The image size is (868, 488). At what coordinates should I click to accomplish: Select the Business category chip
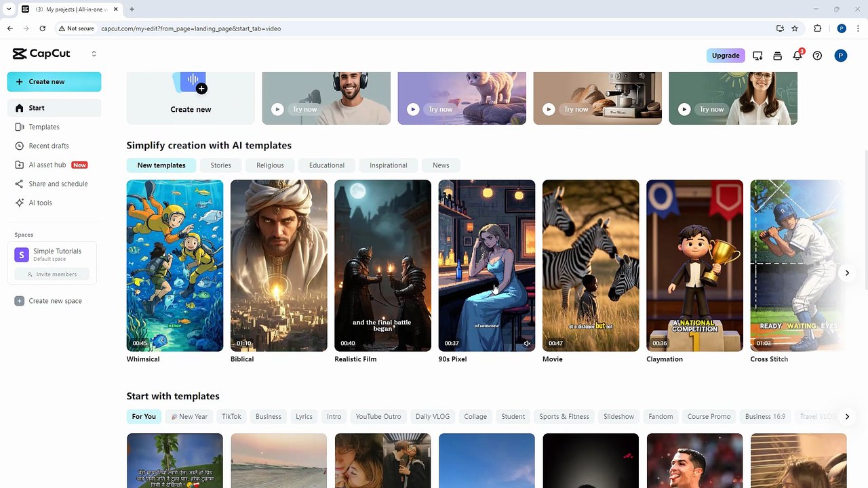pyautogui.click(x=269, y=417)
